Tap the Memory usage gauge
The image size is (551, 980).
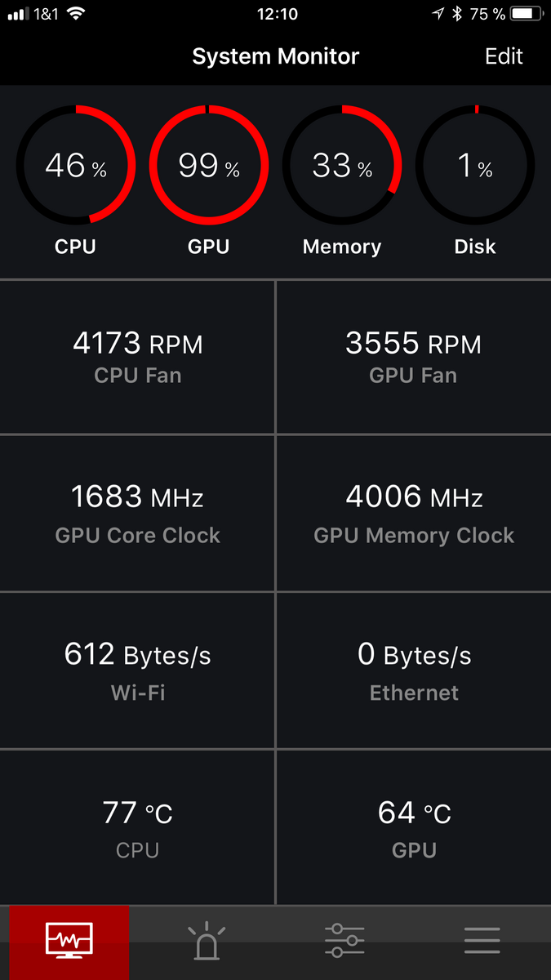[342, 165]
